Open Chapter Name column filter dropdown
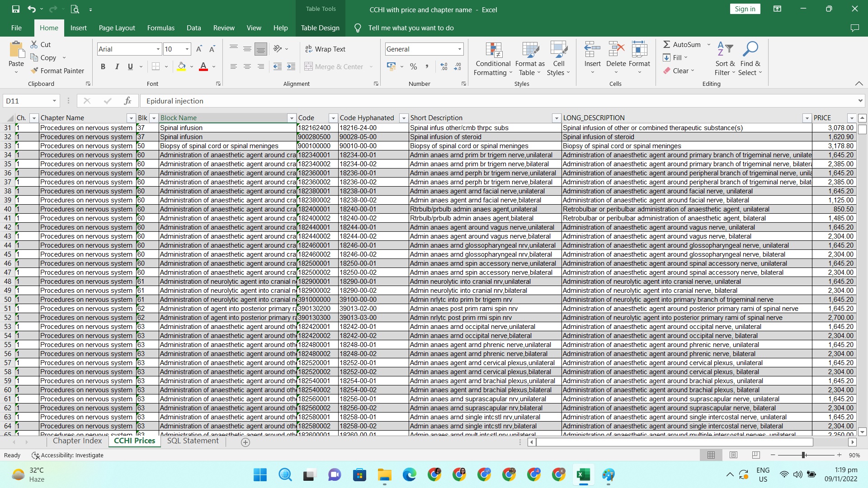The height and width of the screenshot is (488, 868). [x=131, y=118]
